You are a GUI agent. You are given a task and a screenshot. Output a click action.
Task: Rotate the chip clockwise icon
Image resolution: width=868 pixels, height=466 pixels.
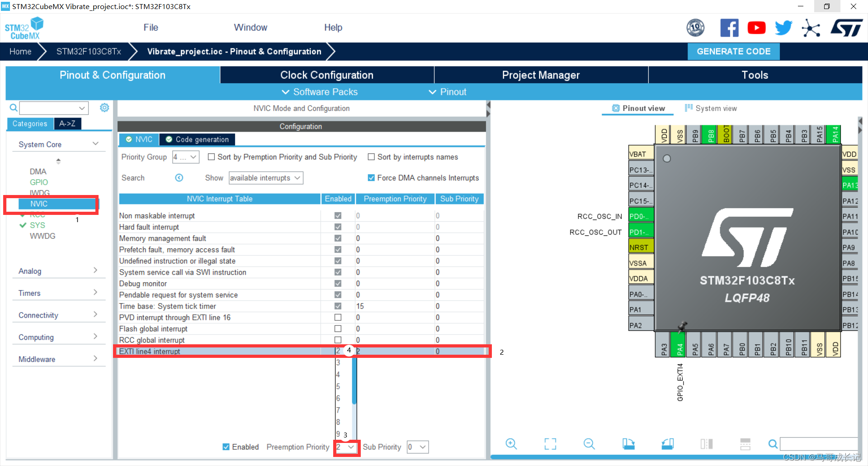(x=628, y=444)
